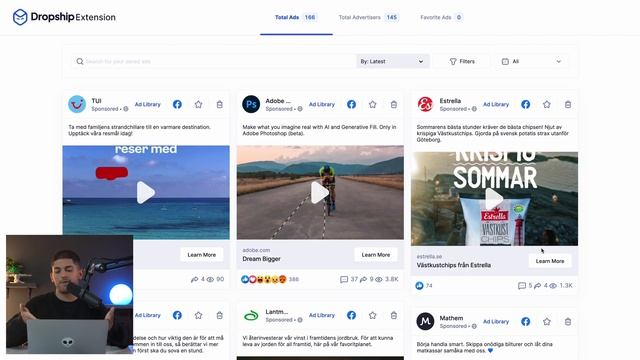Delete the Lantmännen ad
640x360 pixels.
[394, 315]
